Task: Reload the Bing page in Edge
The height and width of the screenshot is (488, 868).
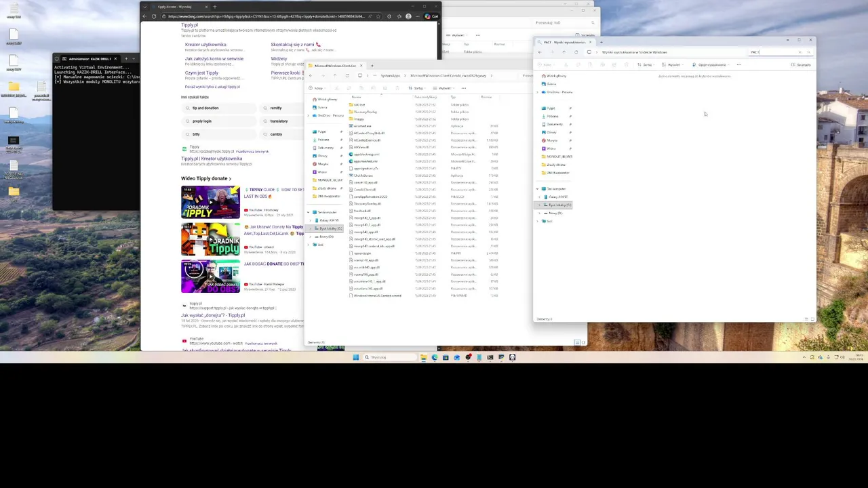Action: 154,16
